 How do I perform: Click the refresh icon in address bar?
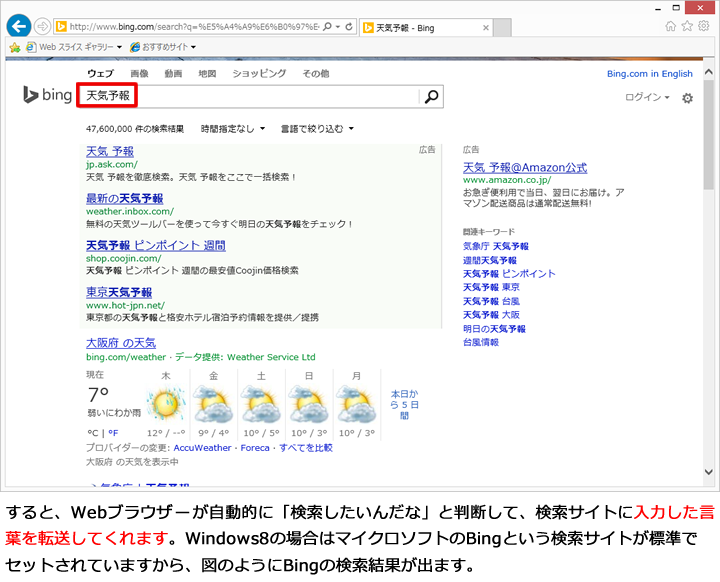pyautogui.click(x=349, y=27)
